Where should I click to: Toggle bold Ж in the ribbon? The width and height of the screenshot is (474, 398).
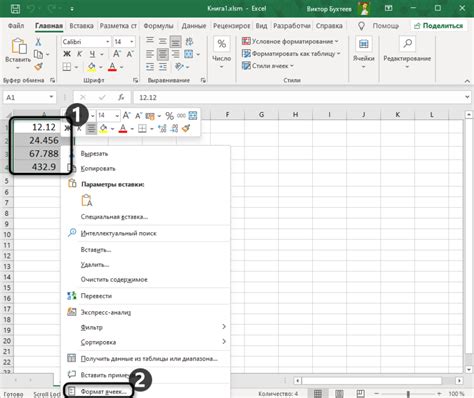click(x=67, y=54)
